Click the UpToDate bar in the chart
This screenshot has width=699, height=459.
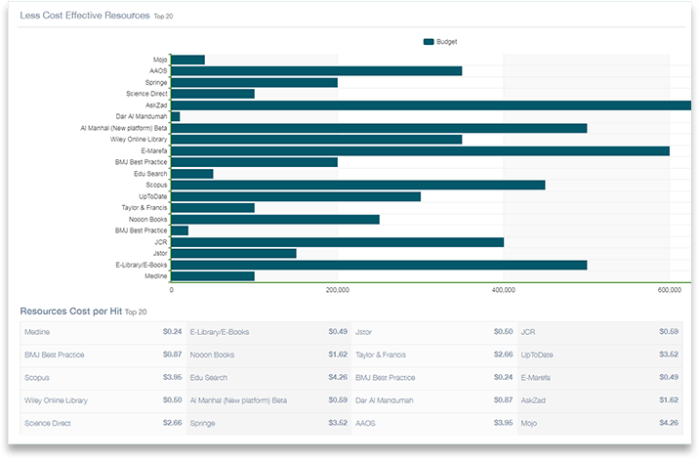[x=295, y=196]
